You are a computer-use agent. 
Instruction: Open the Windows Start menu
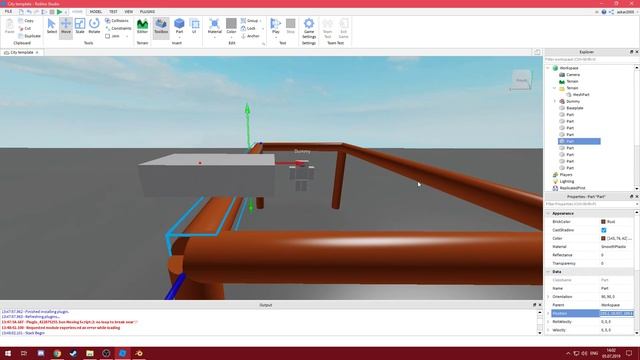coord(8,353)
